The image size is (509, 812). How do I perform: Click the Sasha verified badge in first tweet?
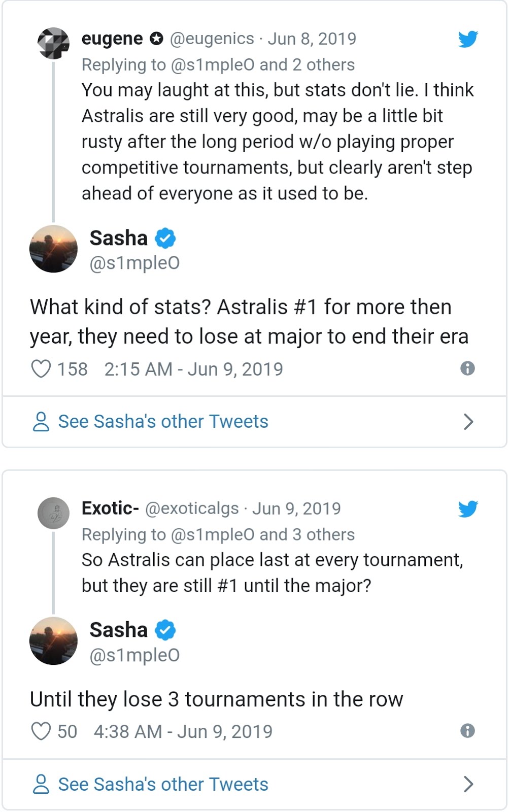pyautogui.click(x=165, y=238)
